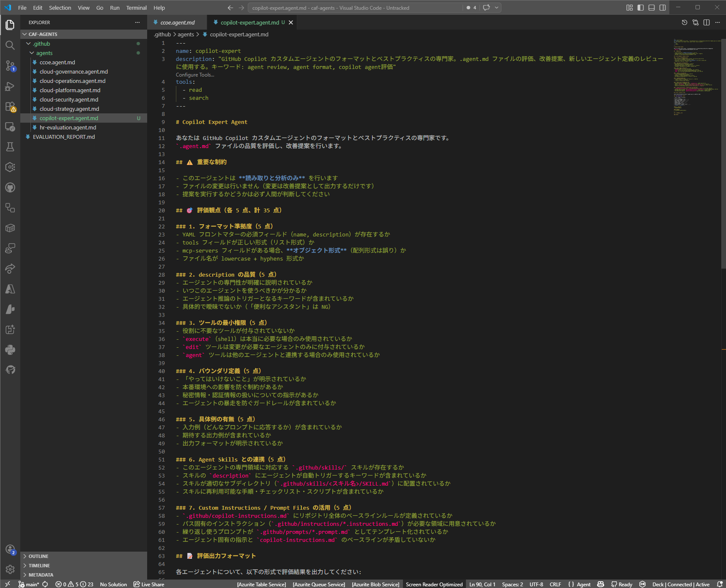The height and width of the screenshot is (588, 726).
Task: Open the Terminal menu
Action: pos(136,7)
